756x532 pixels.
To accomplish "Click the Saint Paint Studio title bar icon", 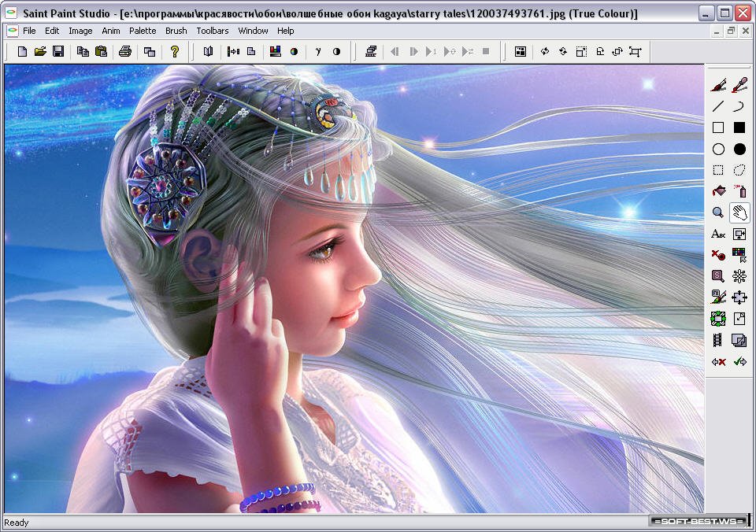I will 10,13.
